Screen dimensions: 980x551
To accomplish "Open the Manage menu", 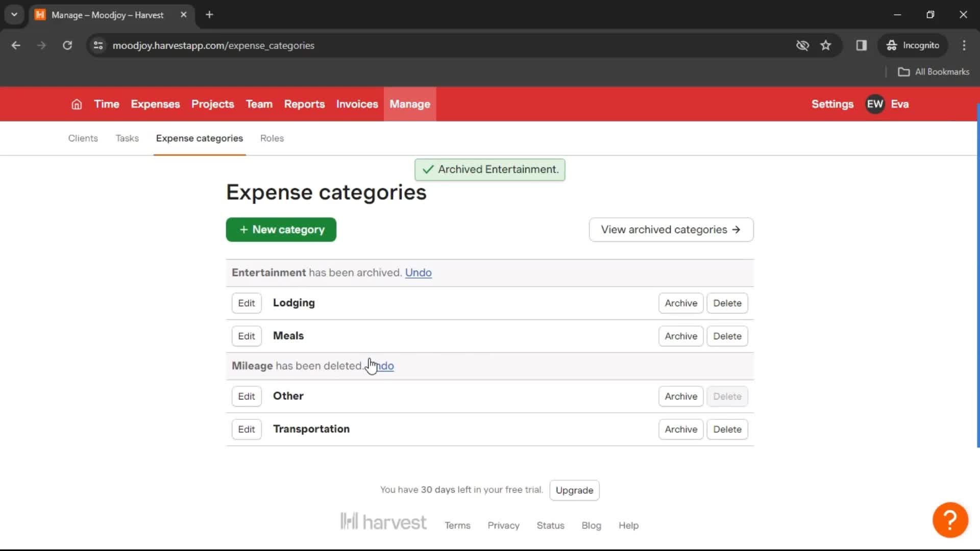I will 410,104.
